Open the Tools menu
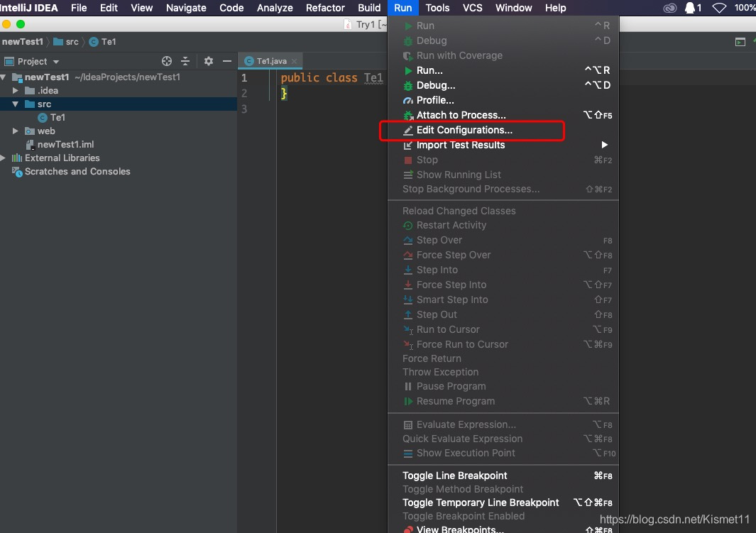Screen dimensions: 756x533 coord(437,8)
